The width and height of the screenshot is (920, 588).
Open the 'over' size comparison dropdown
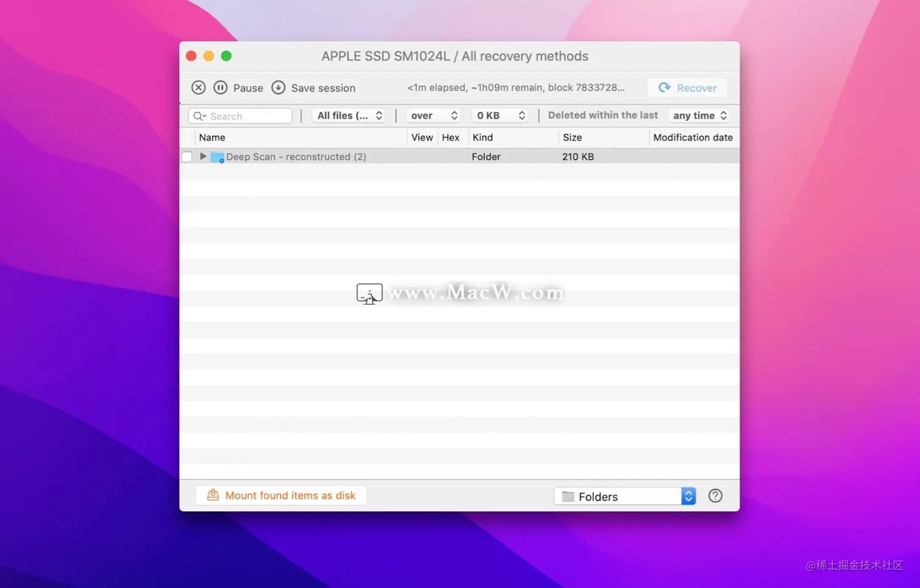[433, 116]
